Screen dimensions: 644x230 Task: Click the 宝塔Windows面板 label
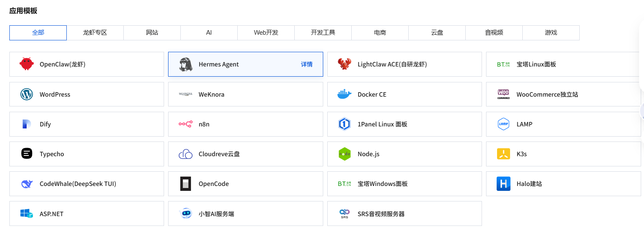tap(382, 184)
